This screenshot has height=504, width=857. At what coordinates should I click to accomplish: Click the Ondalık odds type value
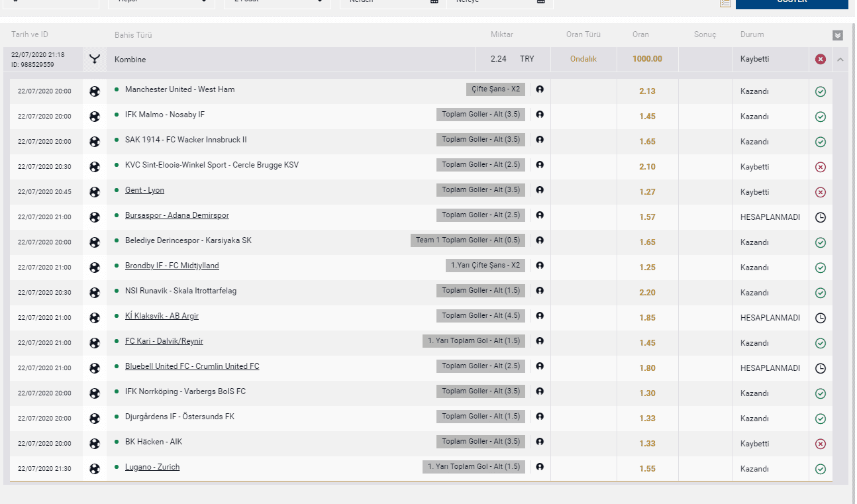point(583,59)
